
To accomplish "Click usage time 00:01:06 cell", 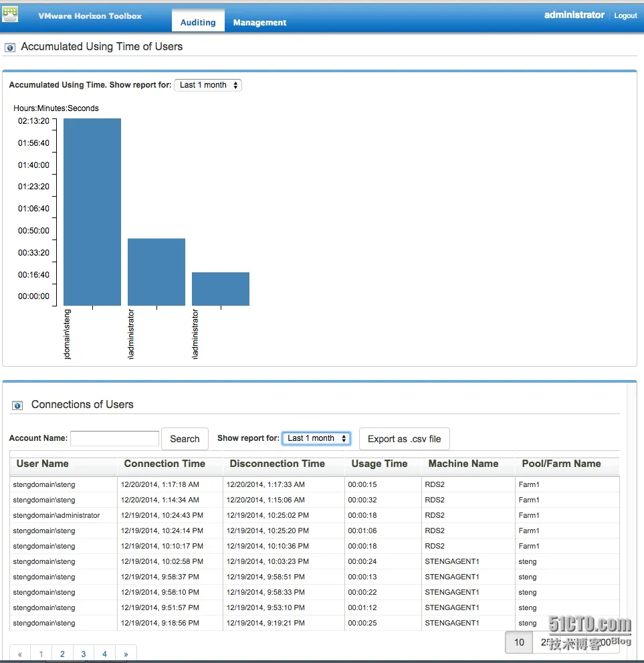I will 362,531.
